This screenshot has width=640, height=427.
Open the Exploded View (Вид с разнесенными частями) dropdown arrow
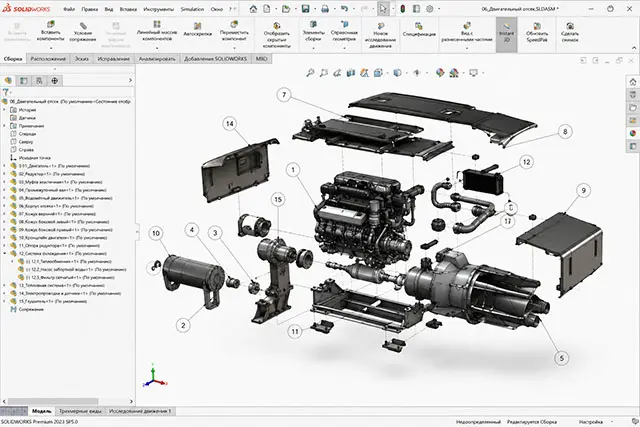coord(467,48)
